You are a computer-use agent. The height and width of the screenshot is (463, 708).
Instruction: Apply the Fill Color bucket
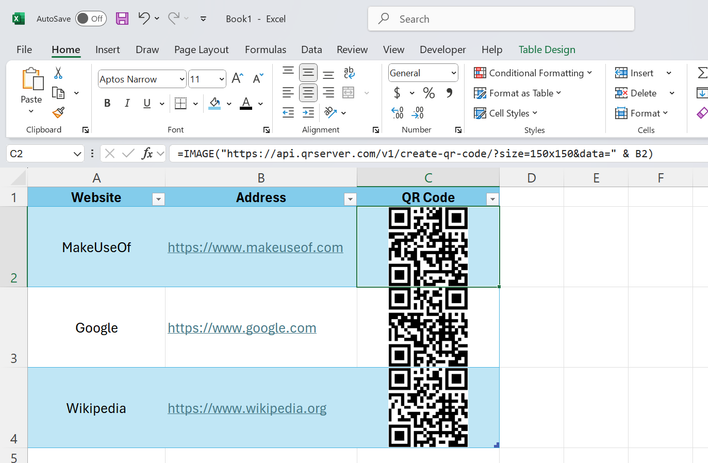click(214, 103)
